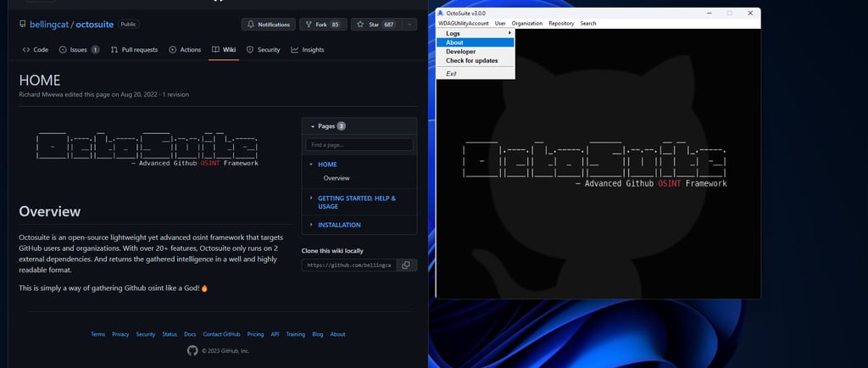Switch to the Wiki tab
Image resolution: width=868 pixels, height=368 pixels.
224,50
